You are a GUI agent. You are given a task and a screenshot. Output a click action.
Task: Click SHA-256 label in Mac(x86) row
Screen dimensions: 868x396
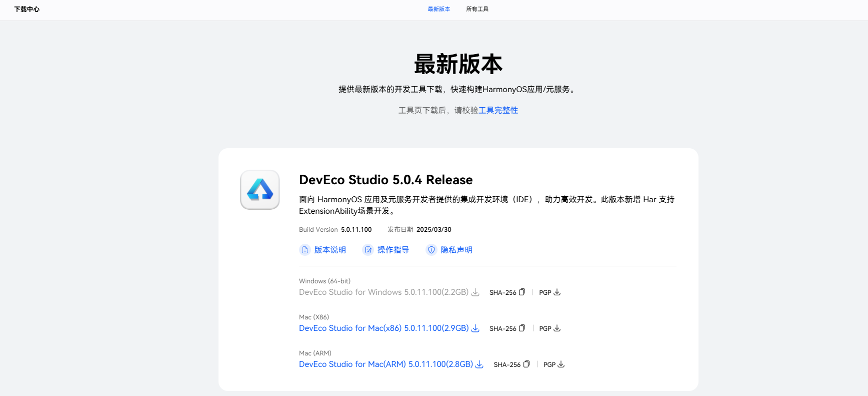503,329
